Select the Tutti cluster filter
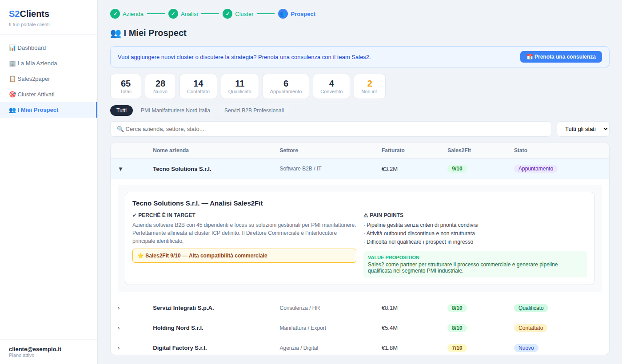The image size is (622, 364). 121,111
